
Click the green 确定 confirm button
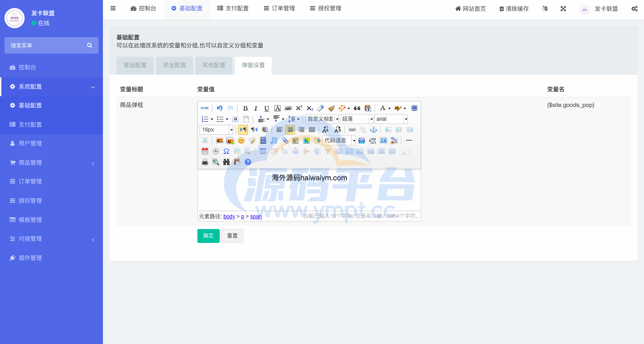(209, 236)
